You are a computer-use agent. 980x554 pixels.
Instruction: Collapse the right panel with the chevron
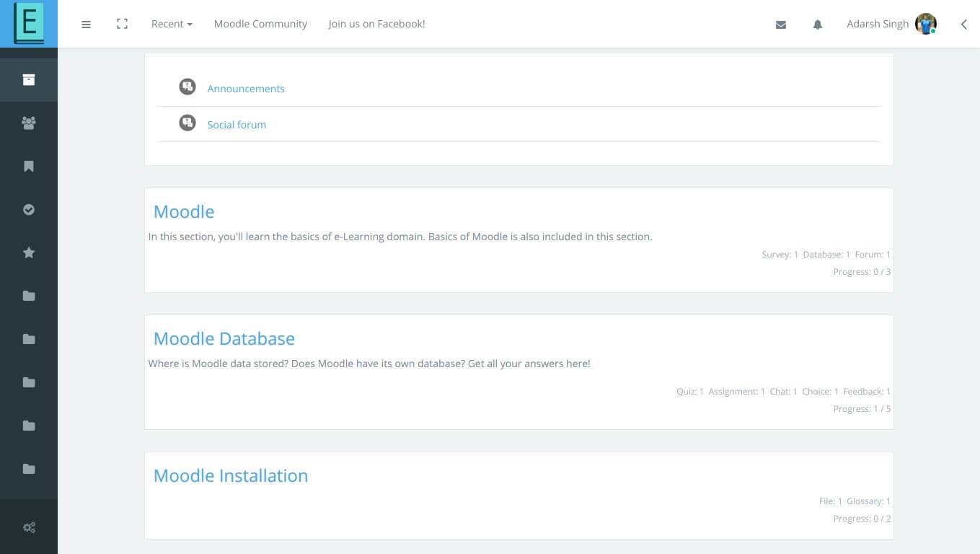tap(963, 25)
